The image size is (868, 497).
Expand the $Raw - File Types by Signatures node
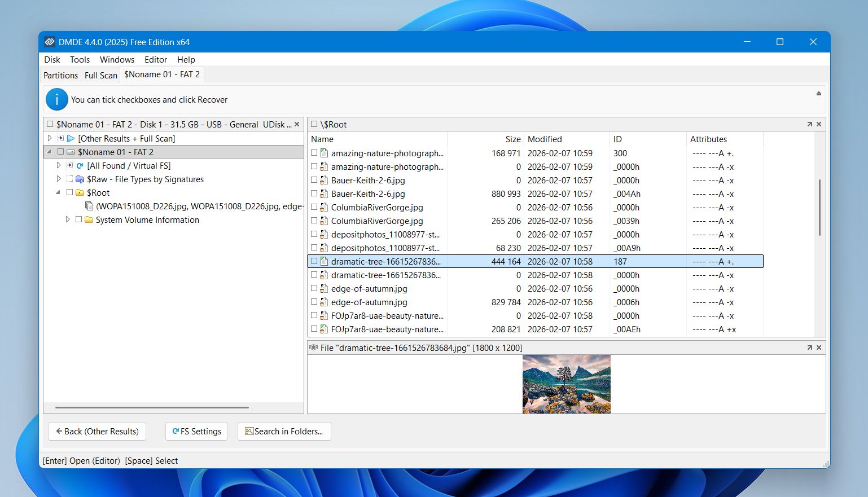[59, 179]
